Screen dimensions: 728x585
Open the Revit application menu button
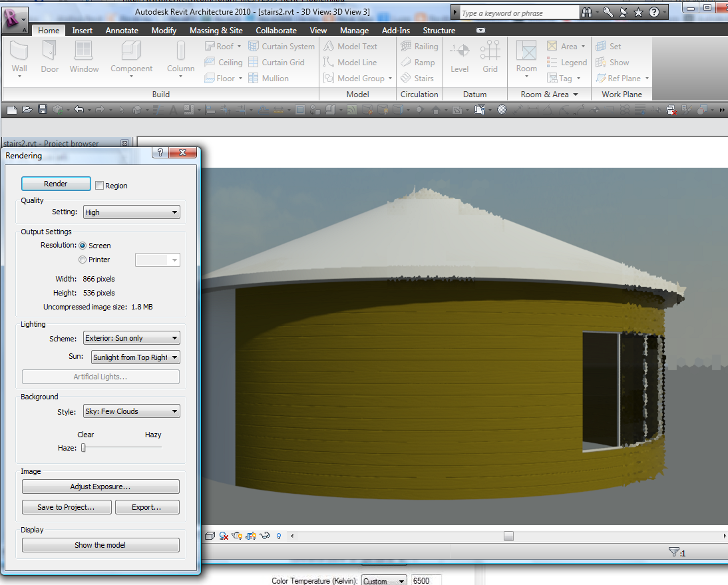click(15, 20)
